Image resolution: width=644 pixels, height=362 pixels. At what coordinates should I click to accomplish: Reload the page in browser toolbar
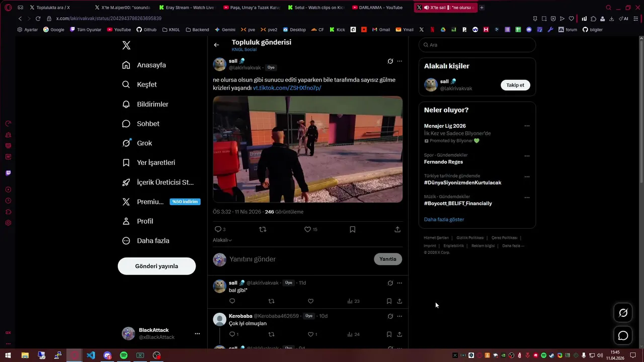[x=38, y=19]
